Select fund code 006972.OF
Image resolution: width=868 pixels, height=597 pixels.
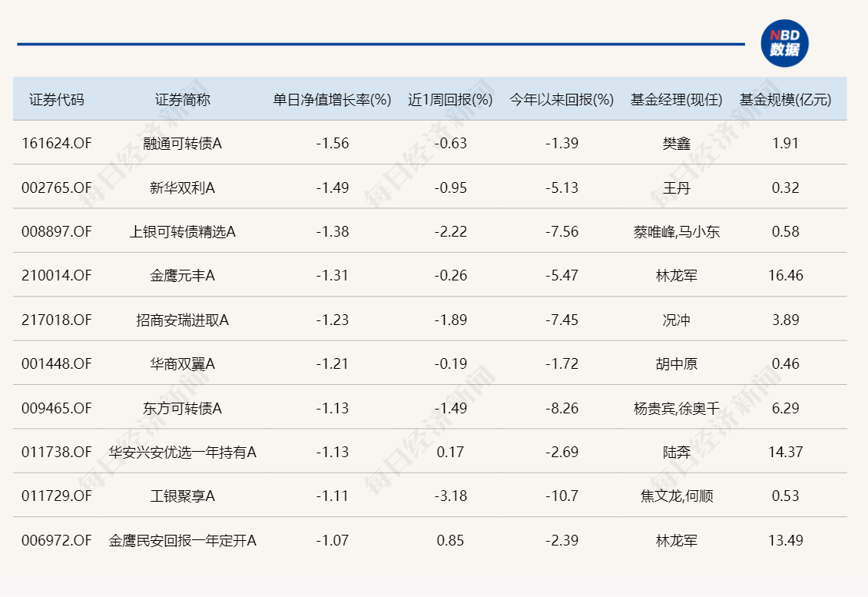coord(57,540)
